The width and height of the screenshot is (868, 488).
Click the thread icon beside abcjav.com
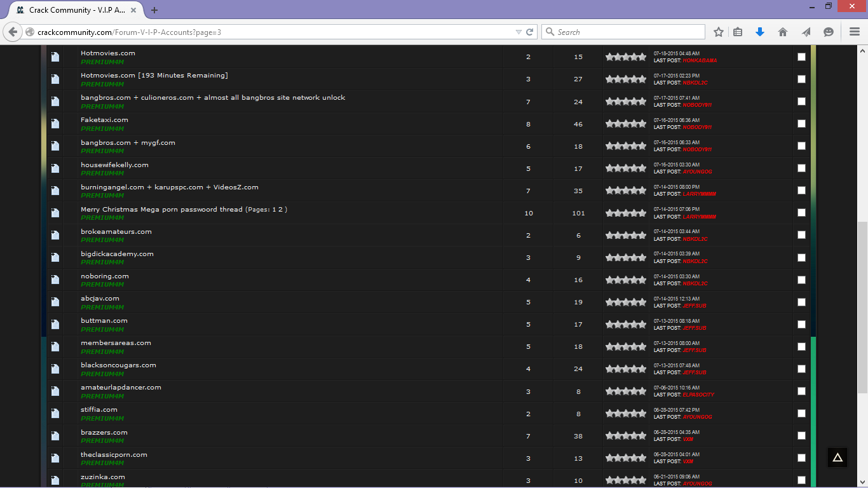coord(55,302)
